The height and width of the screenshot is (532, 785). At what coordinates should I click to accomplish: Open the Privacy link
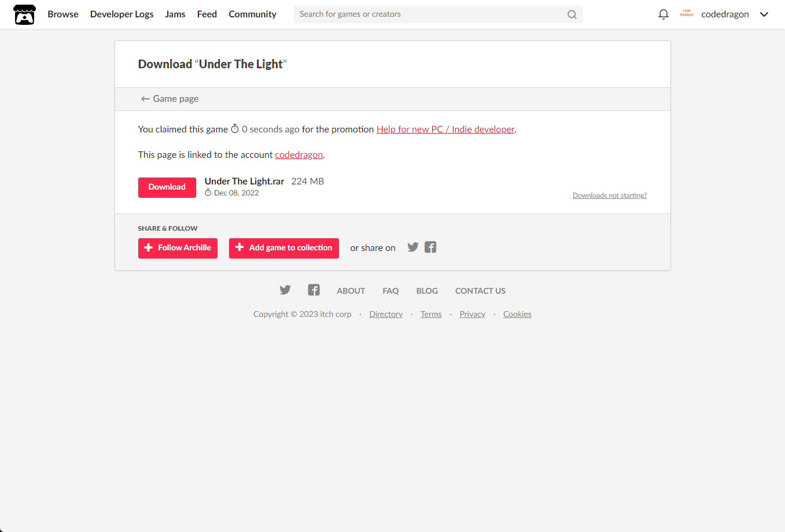[473, 314]
